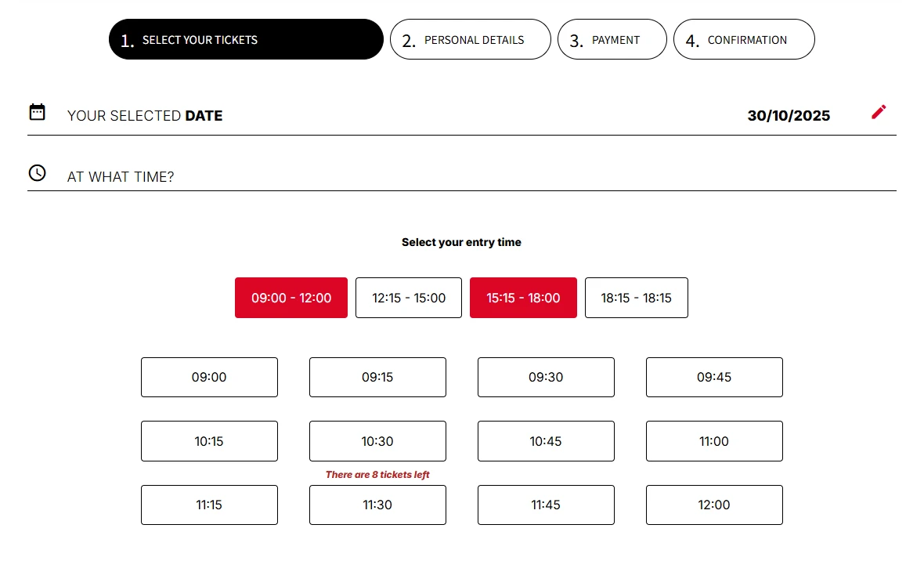Select the 11:00 time slot
Viewport: 924px width, 579px height.
714,441
